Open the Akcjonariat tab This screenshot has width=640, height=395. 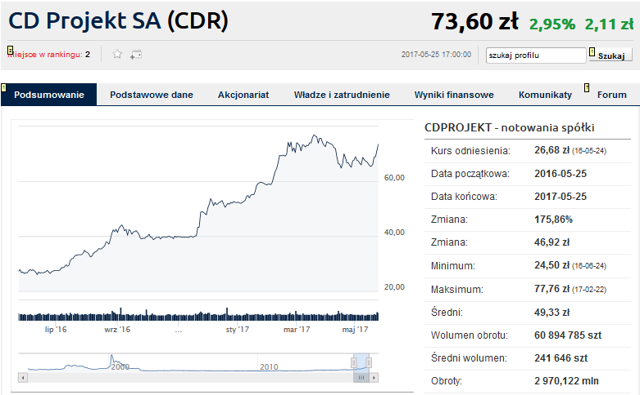point(243,95)
